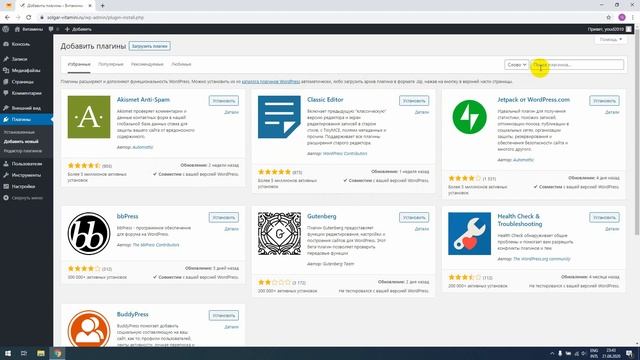Click the plus Add new item in admin bar

(x=78, y=29)
